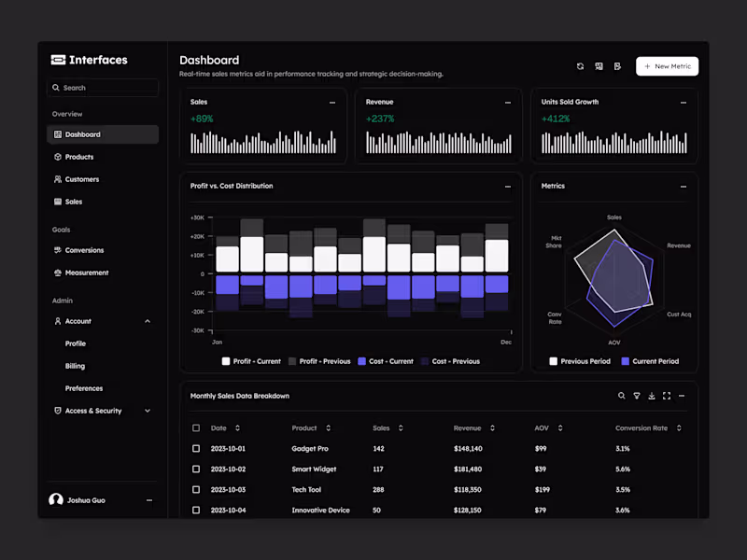Click the download icon in Monthly Sales table

pyautogui.click(x=651, y=396)
